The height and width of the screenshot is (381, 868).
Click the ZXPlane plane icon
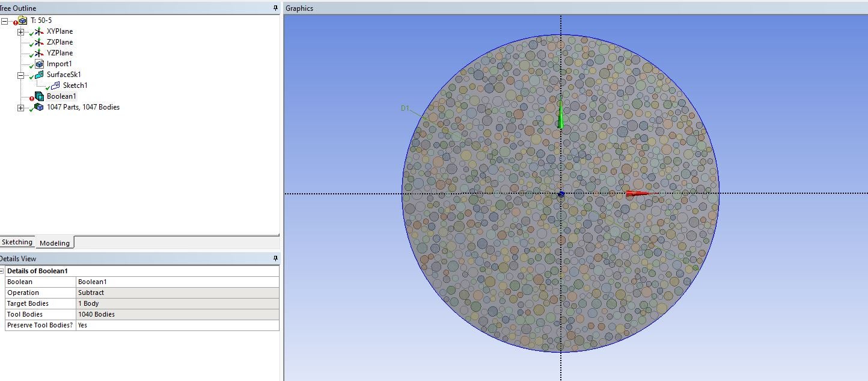click(39, 42)
